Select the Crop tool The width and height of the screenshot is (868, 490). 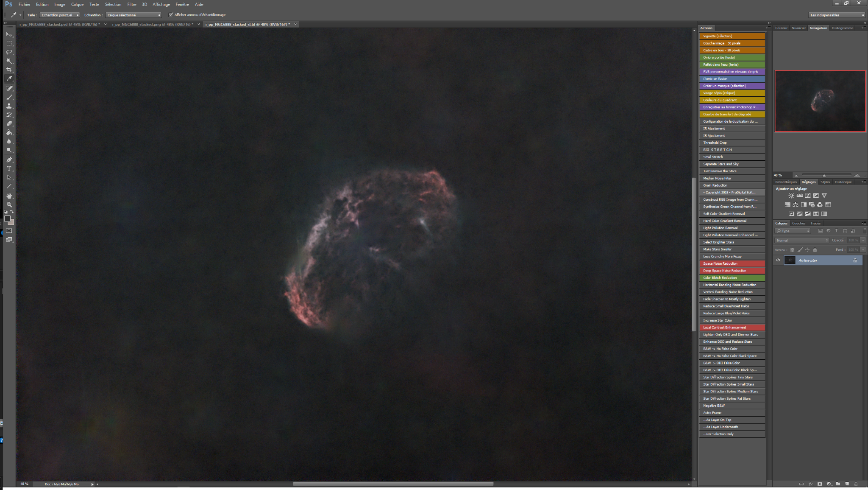coord(9,70)
